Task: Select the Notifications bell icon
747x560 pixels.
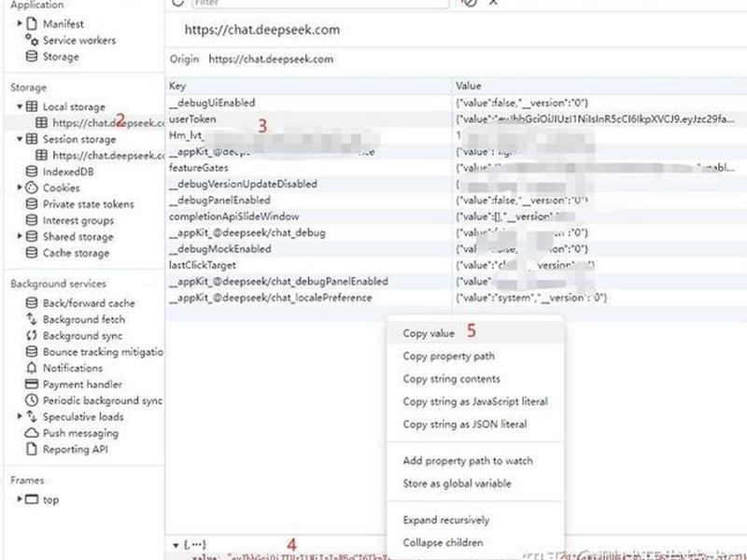Action: 32,368
